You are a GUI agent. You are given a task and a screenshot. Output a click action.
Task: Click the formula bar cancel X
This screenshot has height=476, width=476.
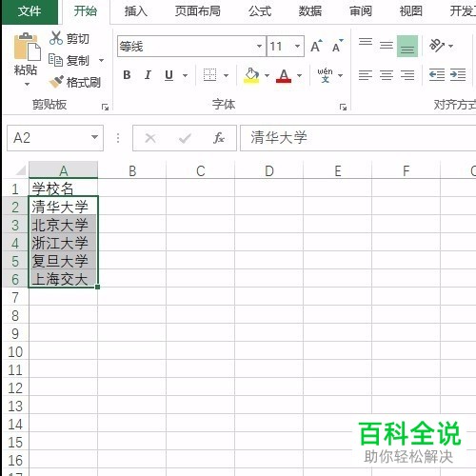150,138
